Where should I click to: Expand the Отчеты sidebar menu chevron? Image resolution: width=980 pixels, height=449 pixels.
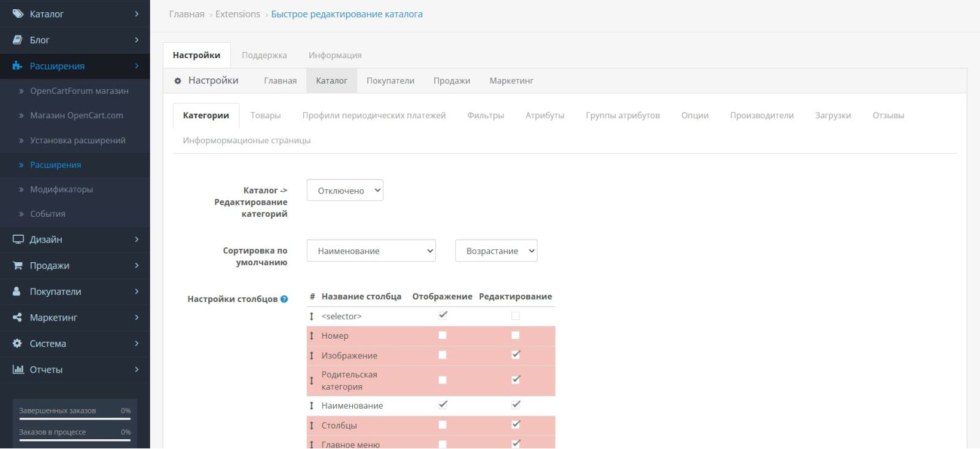click(x=137, y=369)
